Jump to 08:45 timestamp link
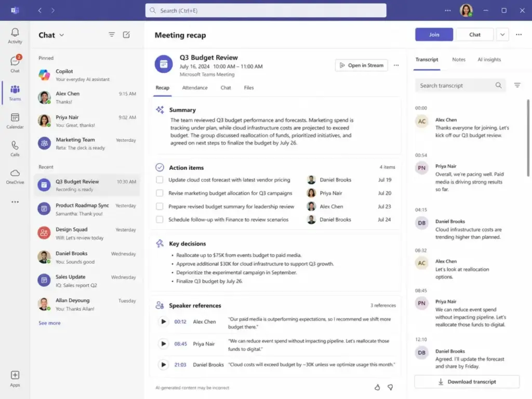The width and height of the screenshot is (532, 399). [x=180, y=344]
